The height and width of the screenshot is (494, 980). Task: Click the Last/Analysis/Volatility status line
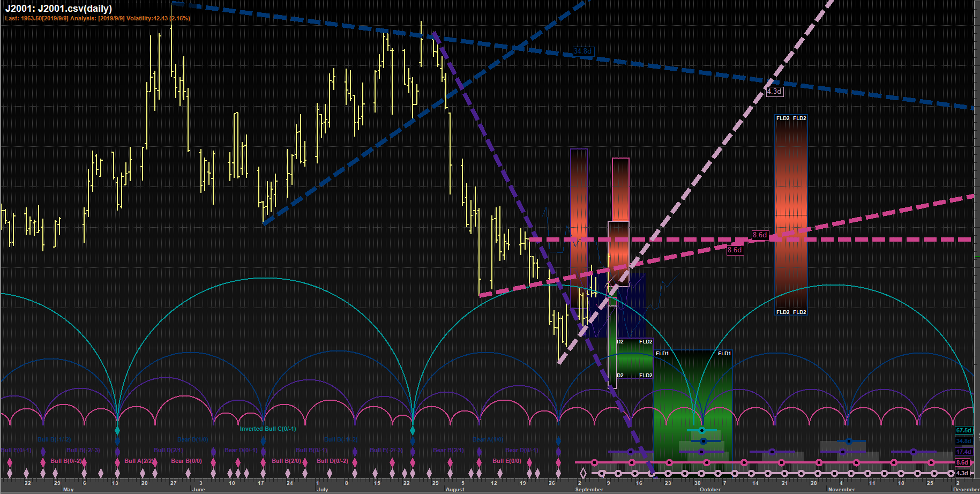98,18
